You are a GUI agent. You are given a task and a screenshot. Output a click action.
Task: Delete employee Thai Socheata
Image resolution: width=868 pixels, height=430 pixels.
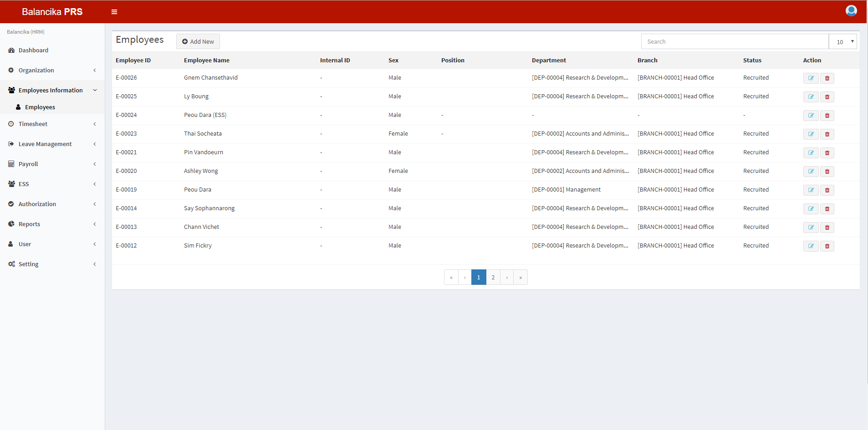tap(827, 134)
